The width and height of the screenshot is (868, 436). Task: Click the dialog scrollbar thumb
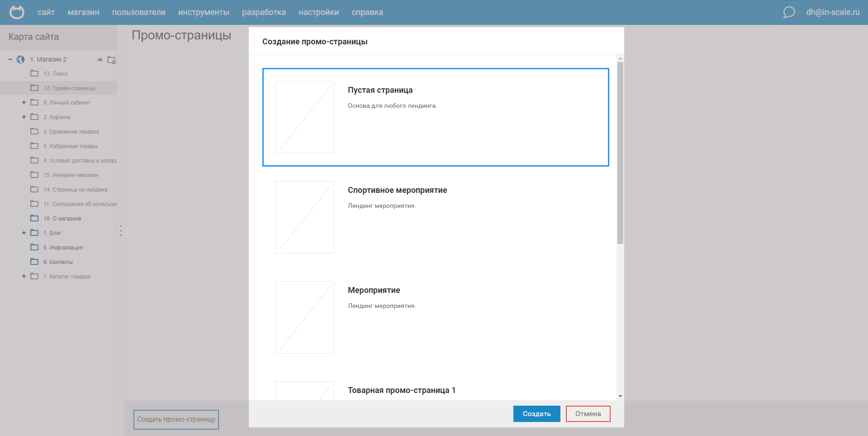(620, 153)
